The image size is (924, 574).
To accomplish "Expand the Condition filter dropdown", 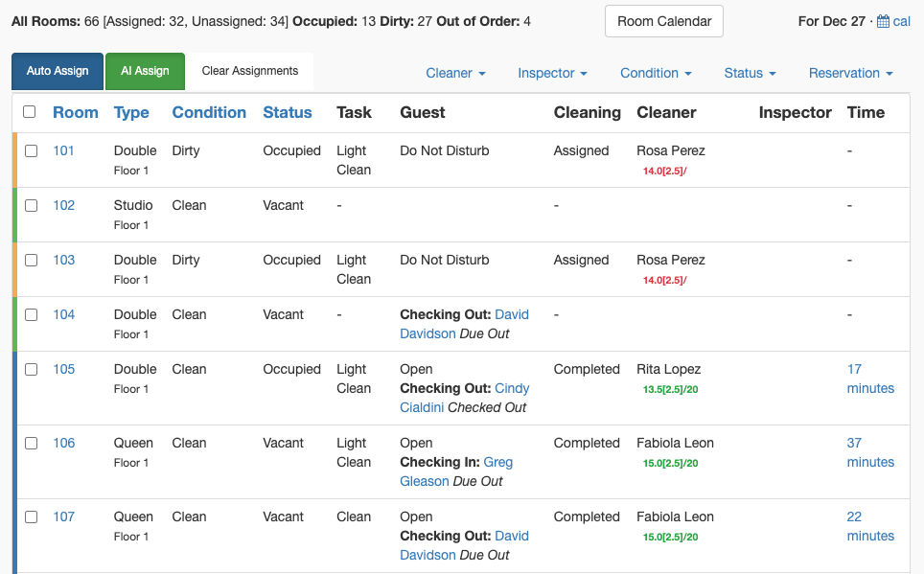I will 656,73.
